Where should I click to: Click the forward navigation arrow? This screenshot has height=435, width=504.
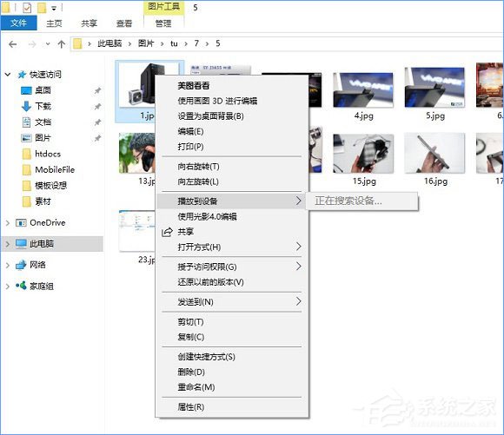(x=32, y=44)
